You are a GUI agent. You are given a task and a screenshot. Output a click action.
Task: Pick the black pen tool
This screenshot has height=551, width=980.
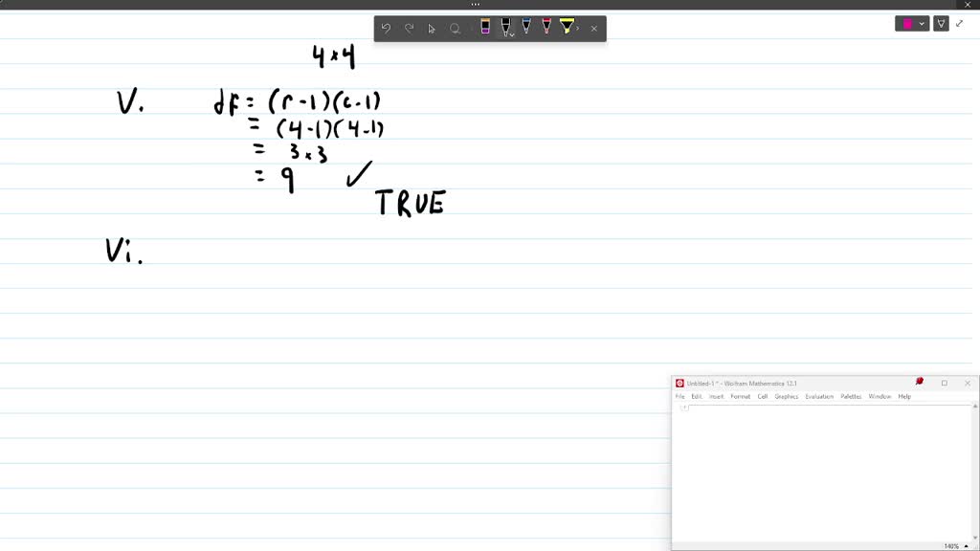tap(504, 28)
